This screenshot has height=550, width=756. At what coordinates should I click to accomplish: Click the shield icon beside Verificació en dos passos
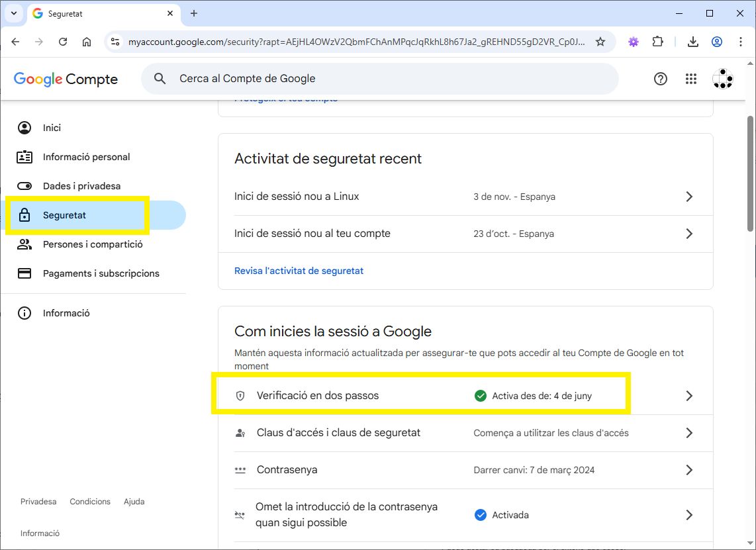[240, 395]
